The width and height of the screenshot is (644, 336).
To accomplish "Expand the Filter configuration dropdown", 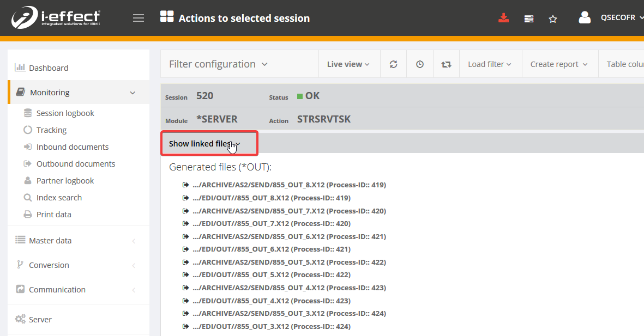I will [218, 64].
